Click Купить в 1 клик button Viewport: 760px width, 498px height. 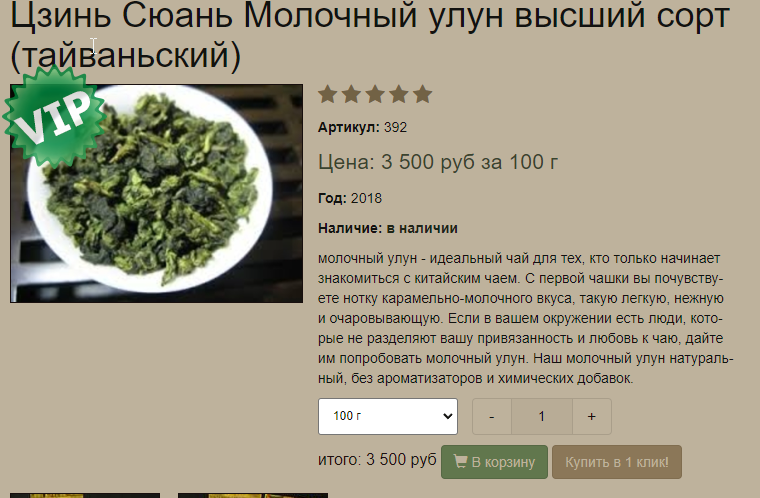[x=617, y=462]
